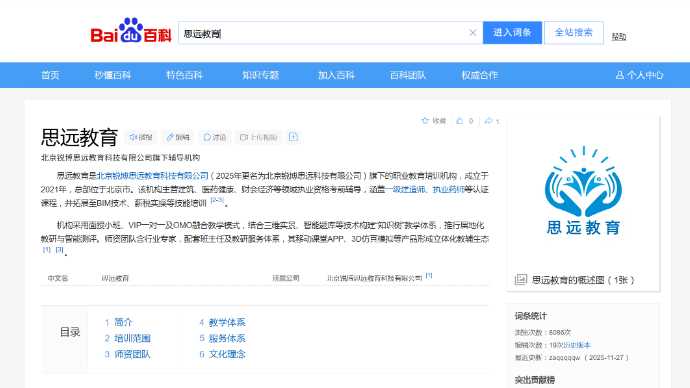690x388 pixels.
Task: Jump to 6 文化理念 in the catalog
Action: click(x=222, y=354)
